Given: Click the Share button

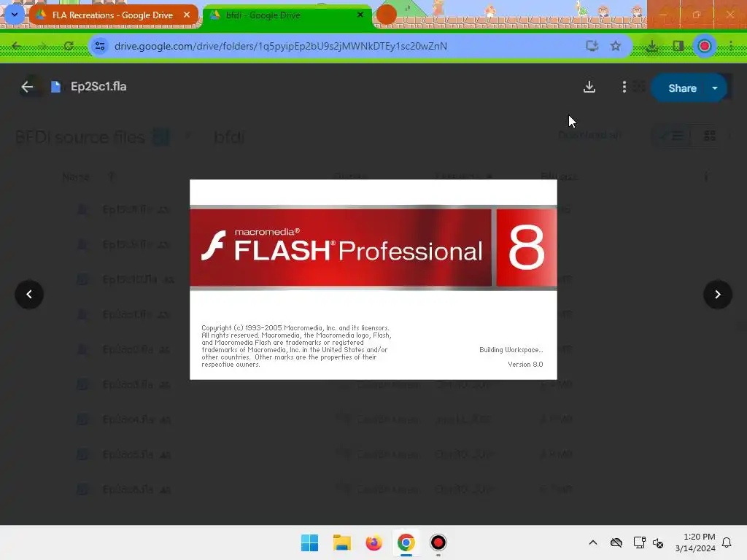Looking at the screenshot, I should [682, 88].
